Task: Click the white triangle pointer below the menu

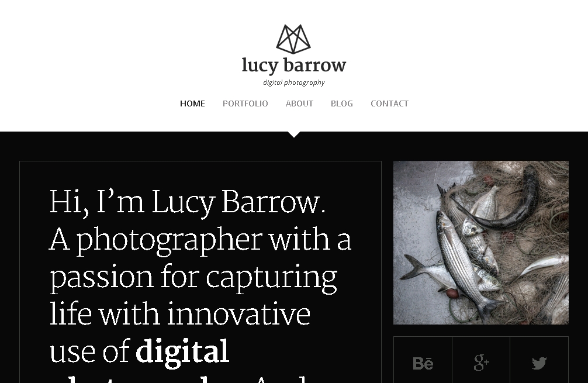Action: [294, 134]
